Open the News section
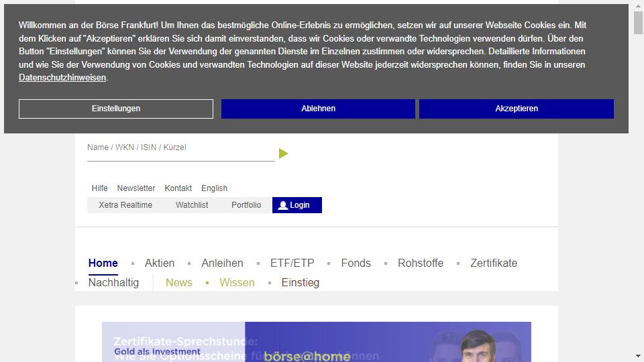Screen dimensions: 644x362 pyautogui.click(x=178, y=282)
